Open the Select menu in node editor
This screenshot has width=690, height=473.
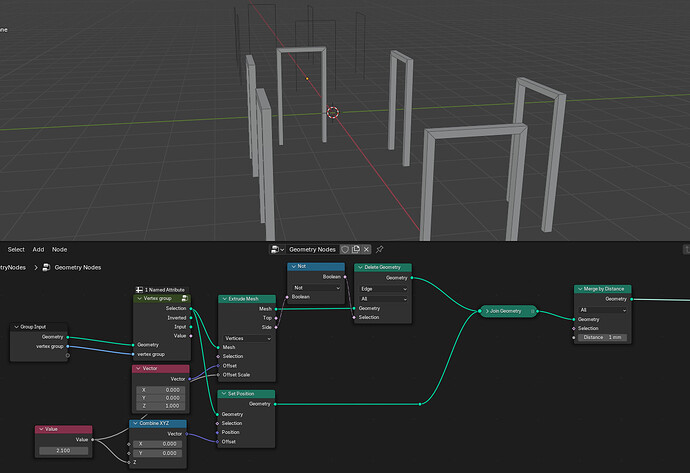(16, 249)
